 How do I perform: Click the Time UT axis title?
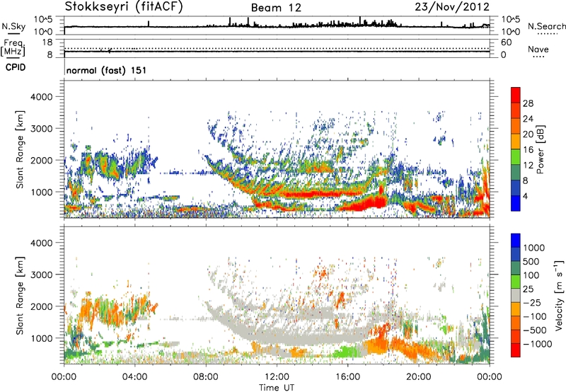click(x=277, y=387)
